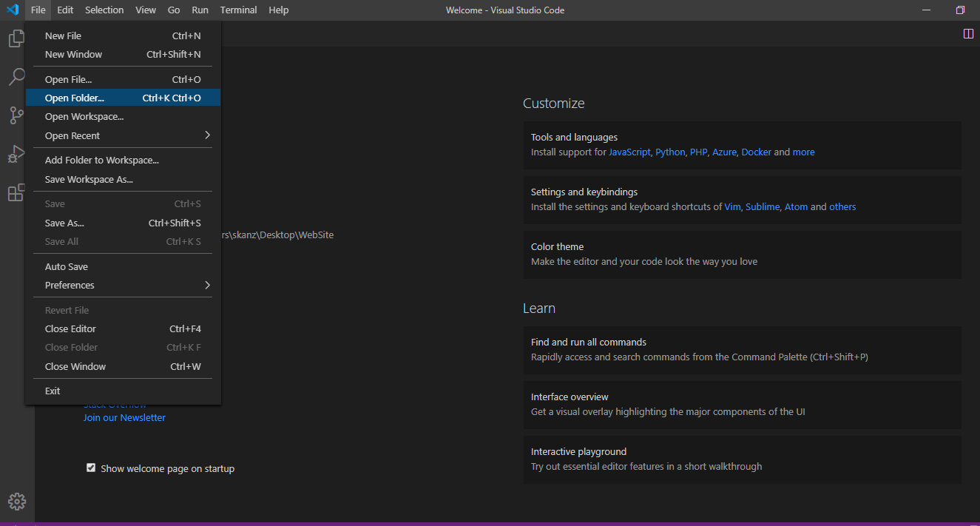This screenshot has width=980, height=526.
Task: Open the Edit menu
Action: pos(65,10)
